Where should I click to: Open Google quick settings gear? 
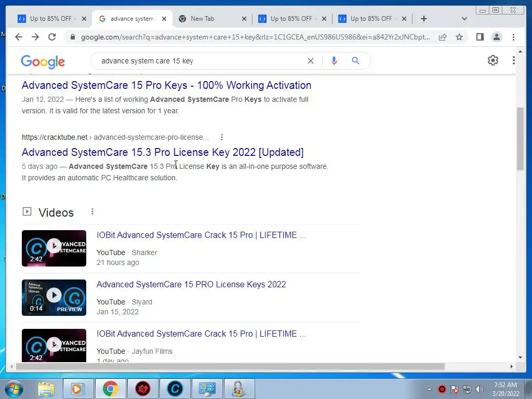(493, 60)
